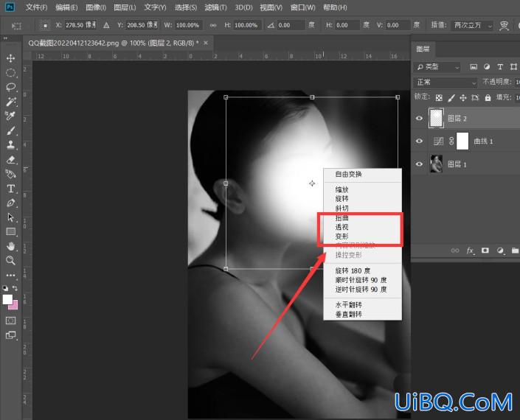Viewport: 520px width, 420px height.
Task: Open the 图像(I) menu
Action: (96, 7)
